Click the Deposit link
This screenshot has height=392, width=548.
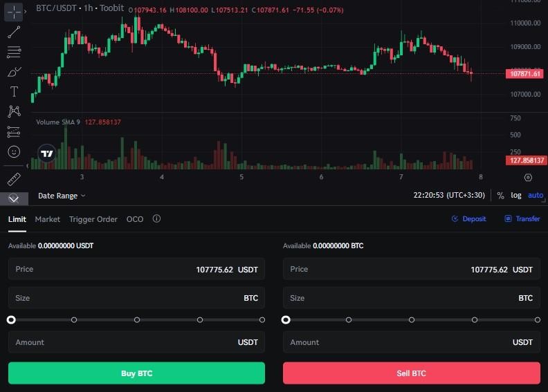[x=469, y=219]
